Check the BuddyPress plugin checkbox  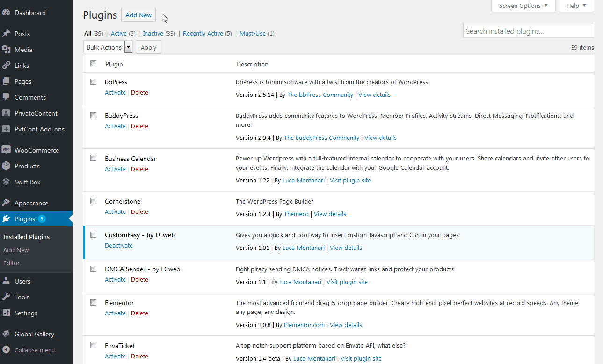click(x=94, y=115)
